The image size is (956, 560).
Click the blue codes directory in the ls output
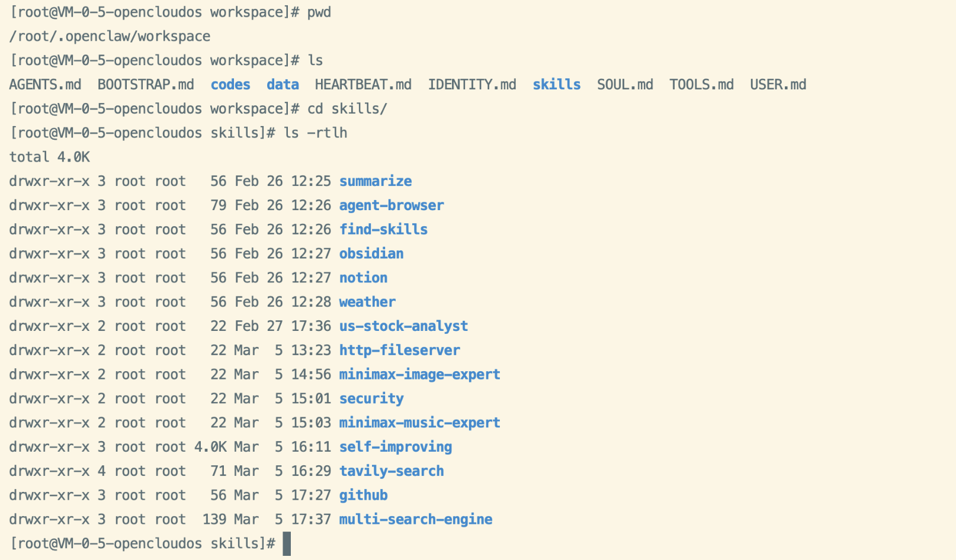pos(230,85)
